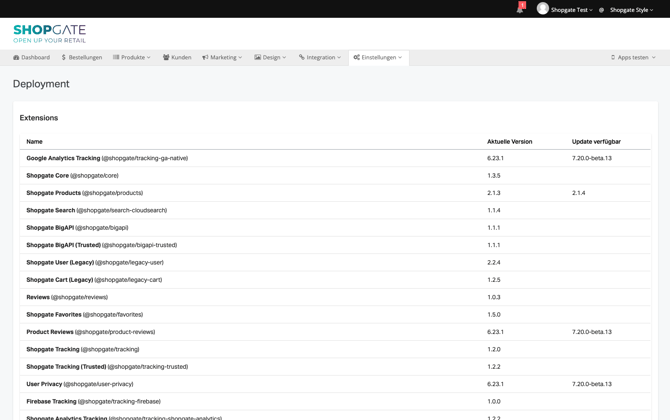The image size is (670, 420).
Task: Select Shopgate Tracking (Trusted) row
Action: click(x=335, y=367)
